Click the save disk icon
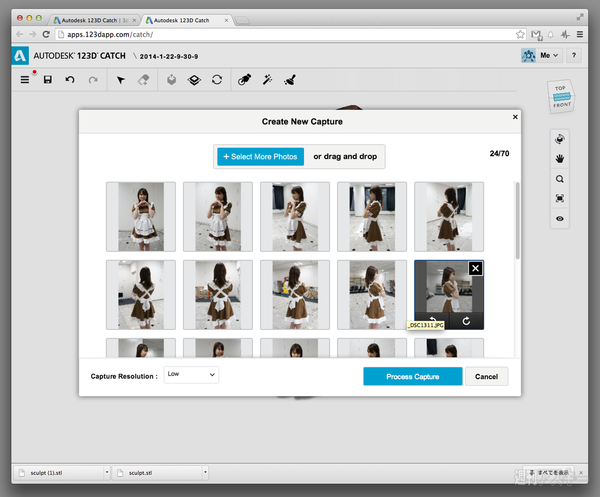Image resolution: width=600 pixels, height=497 pixels. [x=47, y=80]
